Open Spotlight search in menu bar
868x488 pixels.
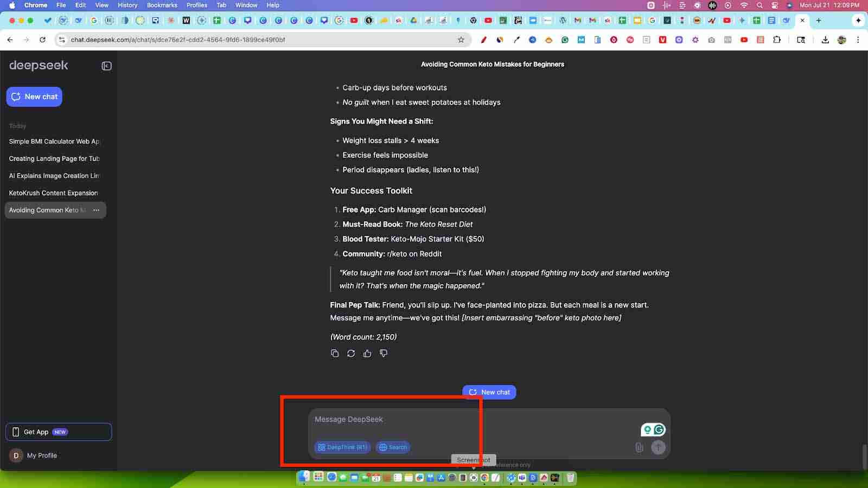[x=759, y=5]
